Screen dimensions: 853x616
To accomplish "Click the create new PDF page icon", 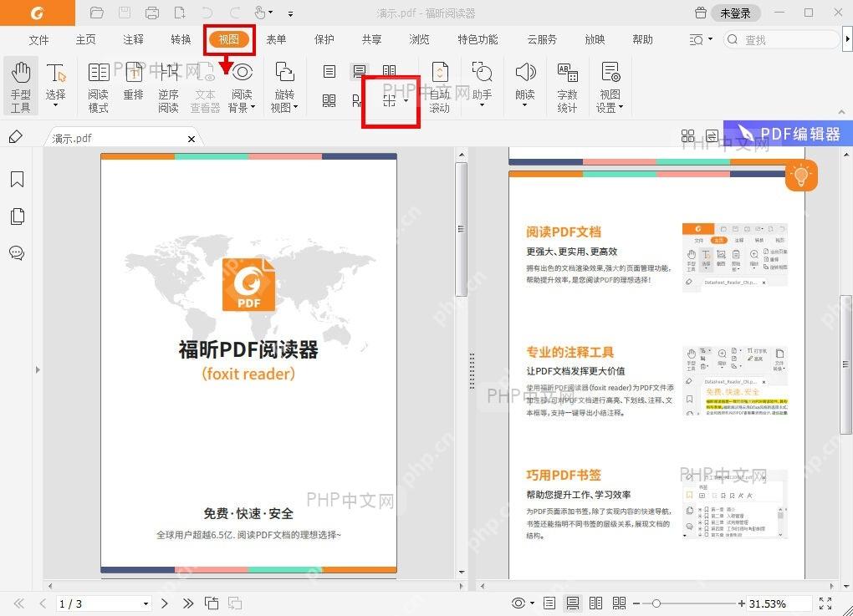I will pyautogui.click(x=180, y=13).
